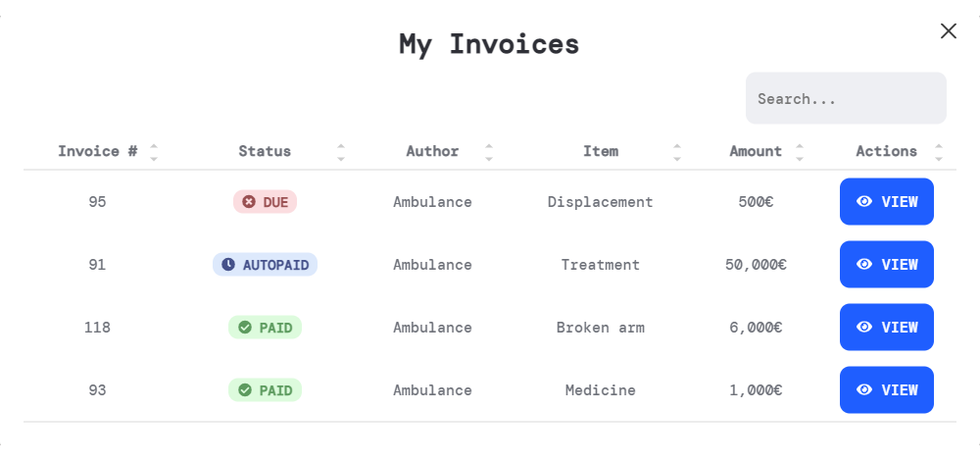Screen dimensions: 980x461
Task: Click the Amount column header label
Action: pyautogui.click(x=756, y=151)
